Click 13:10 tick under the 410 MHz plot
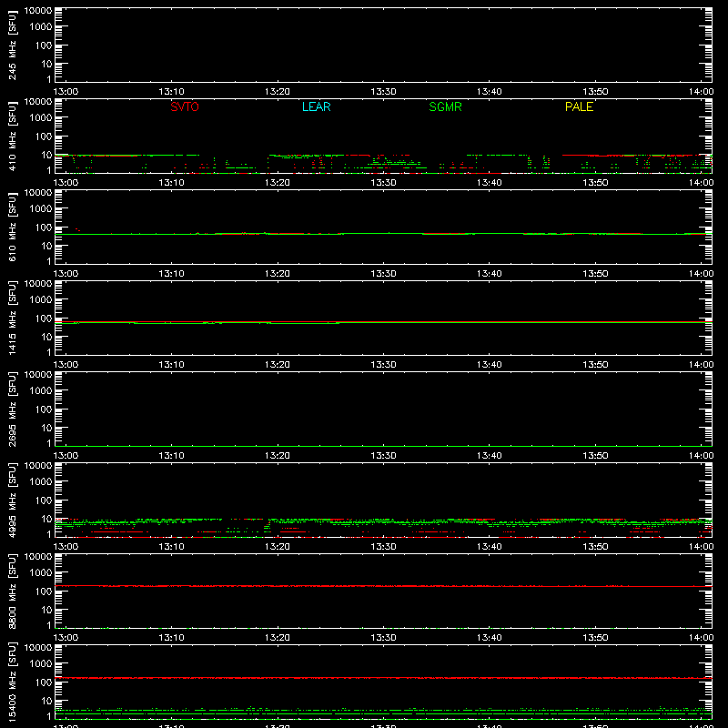Image resolution: width=728 pixels, height=728 pixels. coord(171,183)
